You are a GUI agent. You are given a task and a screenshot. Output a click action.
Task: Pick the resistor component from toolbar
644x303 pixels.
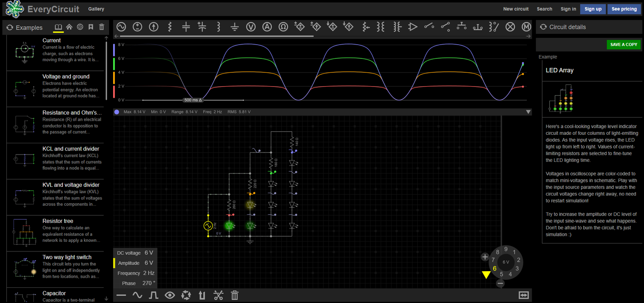(170, 27)
